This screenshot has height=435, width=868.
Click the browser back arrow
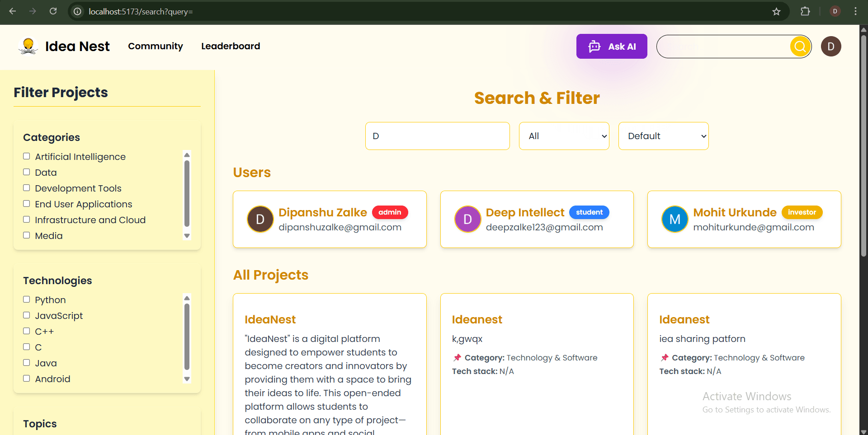click(13, 11)
